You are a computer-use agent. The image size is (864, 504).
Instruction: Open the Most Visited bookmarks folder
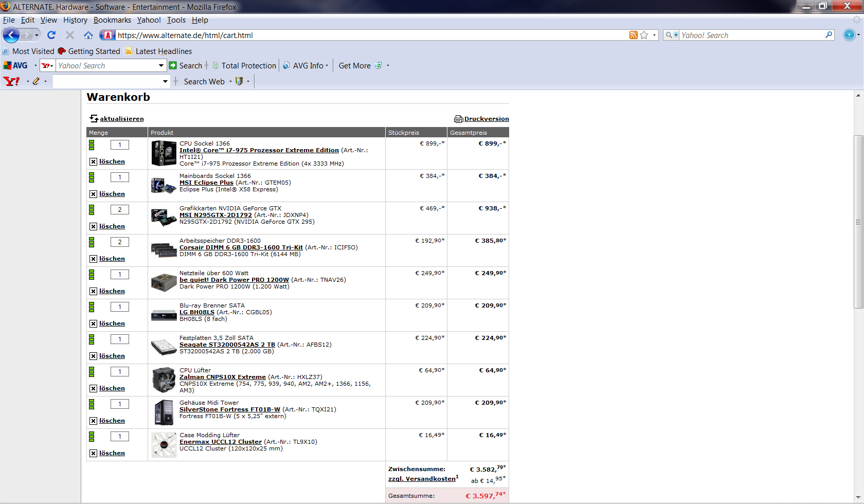(28, 51)
